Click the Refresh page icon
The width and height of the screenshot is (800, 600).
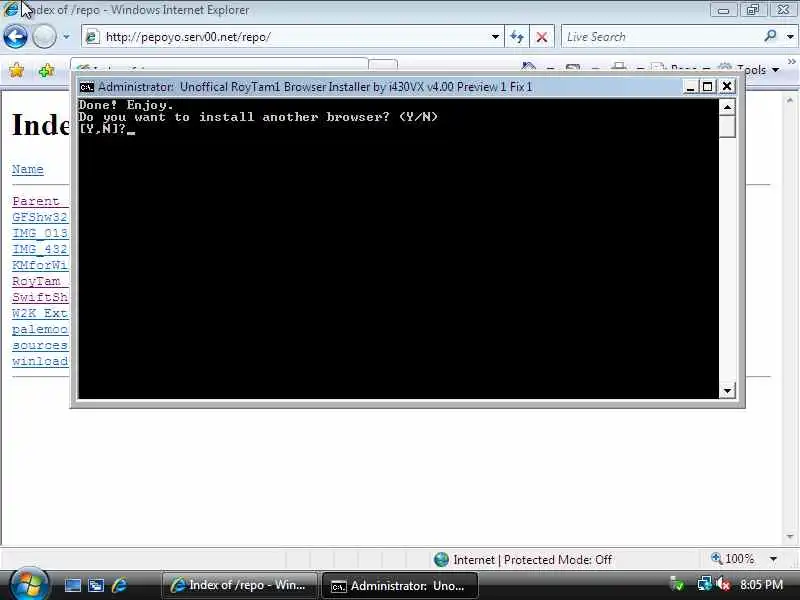click(517, 37)
